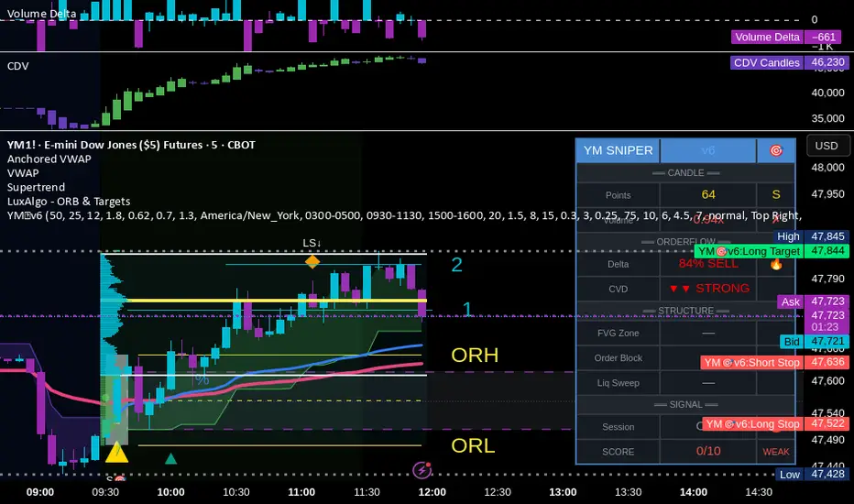The image size is (854, 504).
Task: Click the 47,790 price scale value
Action: coord(827,279)
